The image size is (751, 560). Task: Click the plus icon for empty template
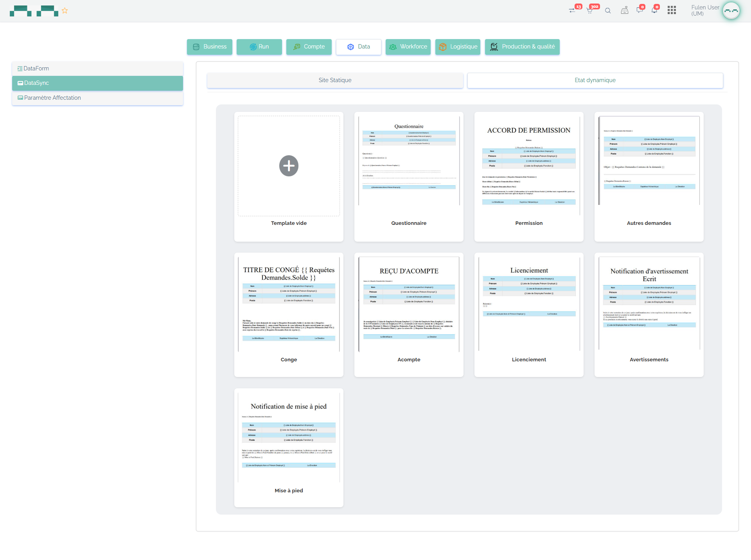point(289,166)
